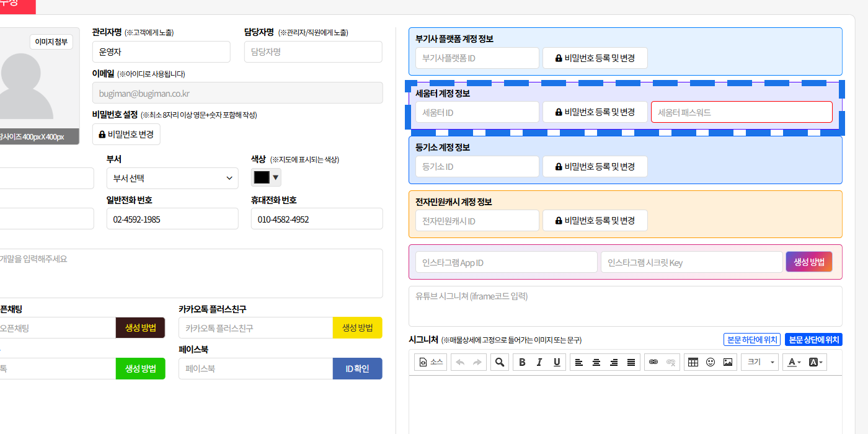Click the 비밀번호 변경 button
Screen dimensions: 868x434
[126, 135]
